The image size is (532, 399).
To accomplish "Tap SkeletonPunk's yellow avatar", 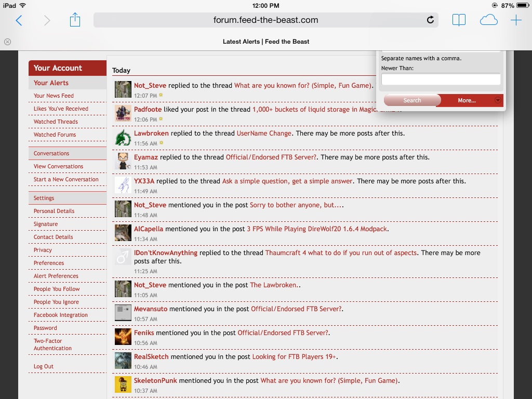I will pyautogui.click(x=123, y=384).
